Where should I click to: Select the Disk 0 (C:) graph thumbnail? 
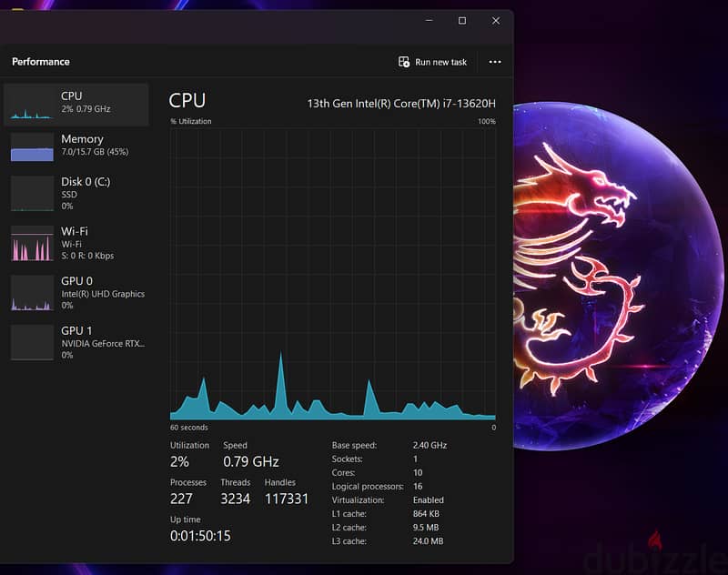click(x=32, y=193)
